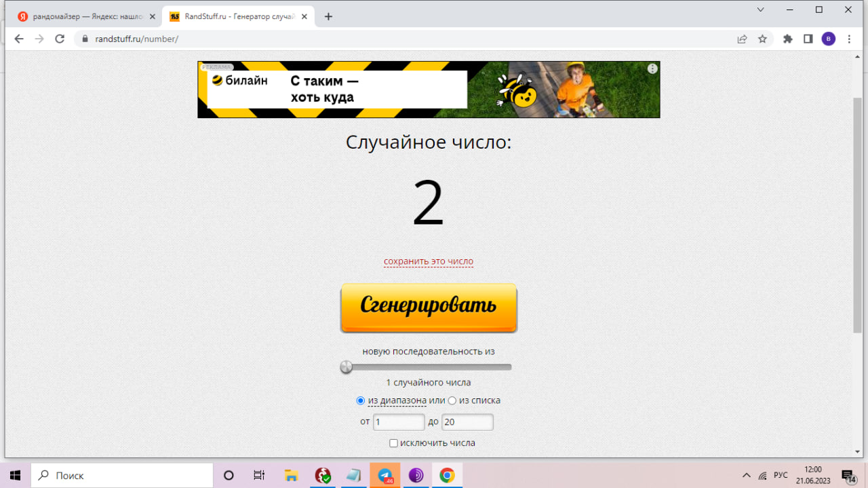Click the Beeline advertisement banner

coord(429,90)
